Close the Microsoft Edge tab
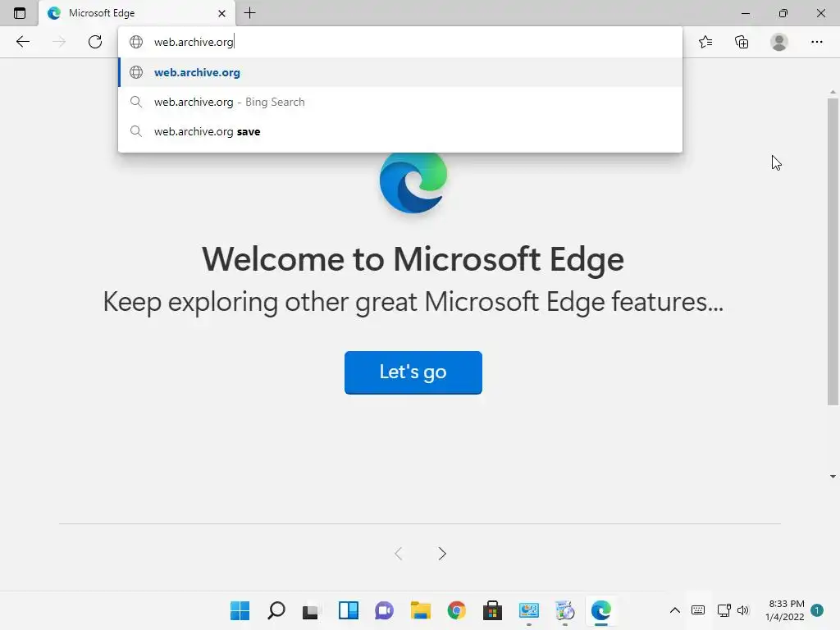Viewport: 840px width, 630px height. click(221, 13)
